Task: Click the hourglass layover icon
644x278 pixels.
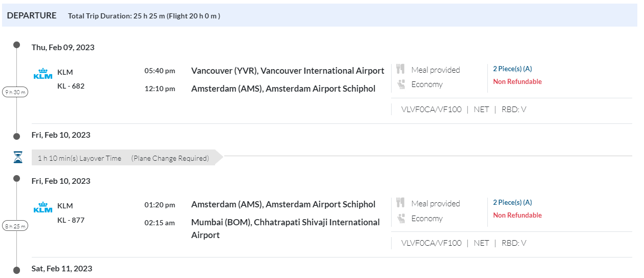Action: (x=18, y=158)
